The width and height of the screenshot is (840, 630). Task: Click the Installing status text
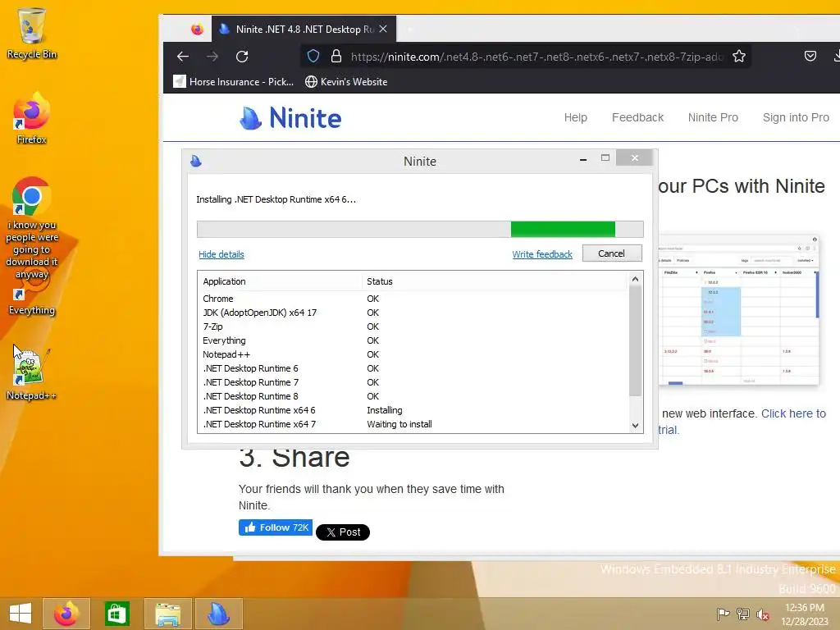pos(385,410)
